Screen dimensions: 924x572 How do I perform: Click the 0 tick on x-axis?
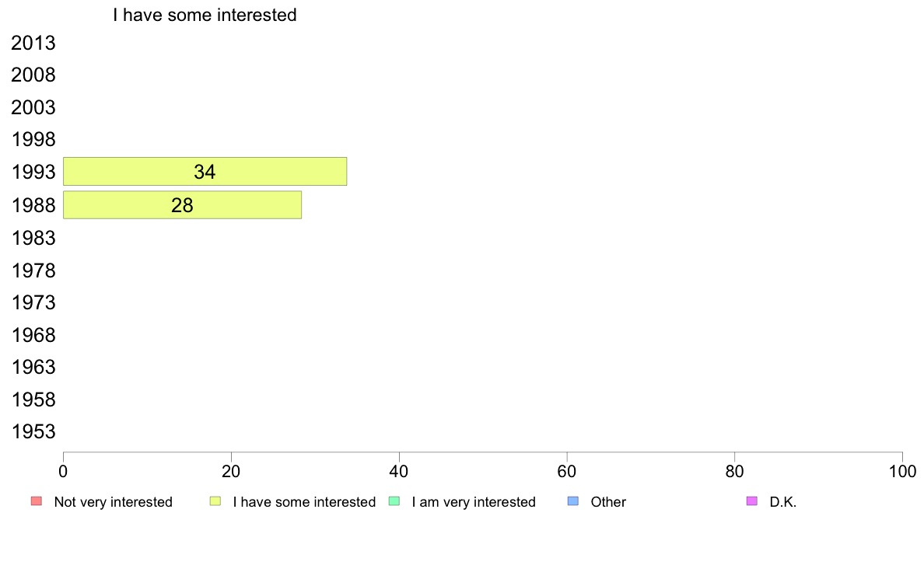(63, 471)
